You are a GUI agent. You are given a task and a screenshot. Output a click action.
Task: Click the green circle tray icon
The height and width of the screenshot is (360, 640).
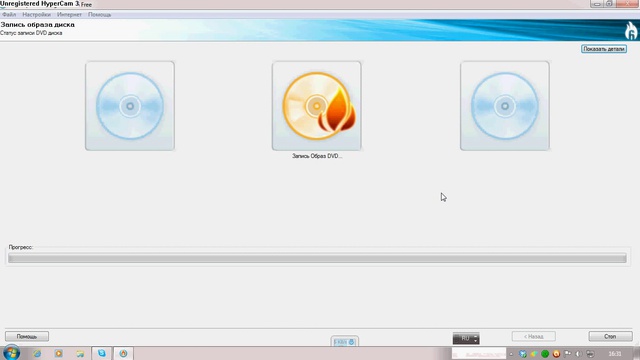[545, 354]
